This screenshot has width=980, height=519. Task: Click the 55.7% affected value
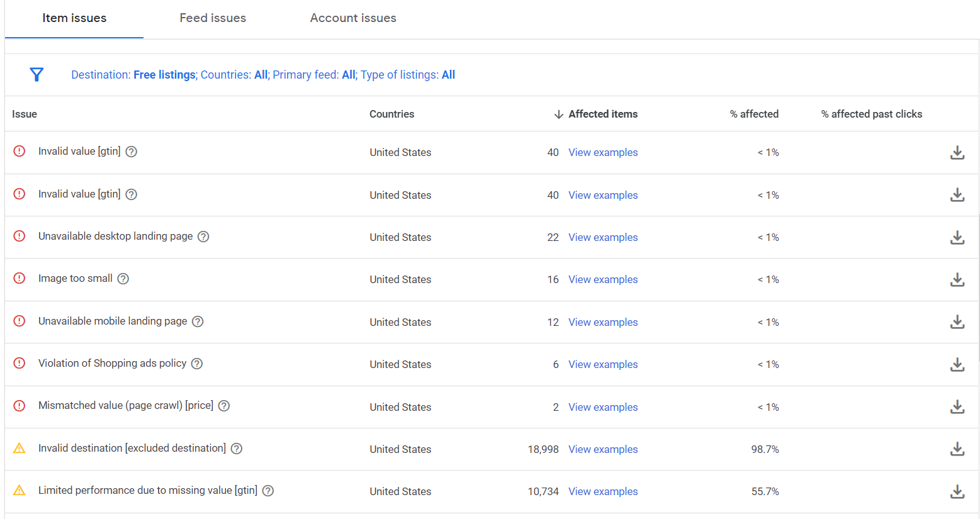click(x=765, y=491)
